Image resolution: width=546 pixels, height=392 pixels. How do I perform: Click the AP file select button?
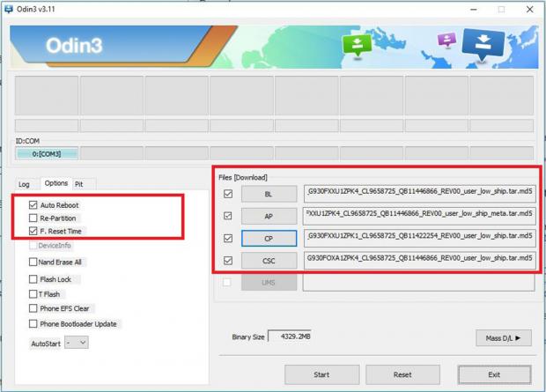point(268,216)
